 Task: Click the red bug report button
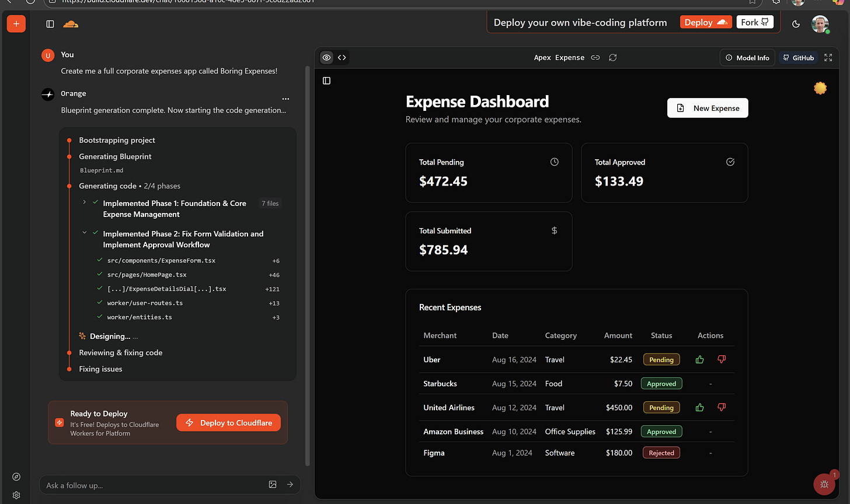point(824,484)
